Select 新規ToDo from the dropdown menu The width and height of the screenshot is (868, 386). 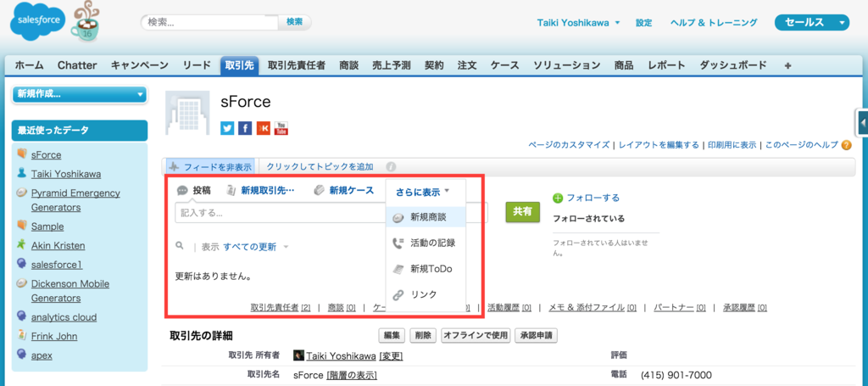pos(426,269)
